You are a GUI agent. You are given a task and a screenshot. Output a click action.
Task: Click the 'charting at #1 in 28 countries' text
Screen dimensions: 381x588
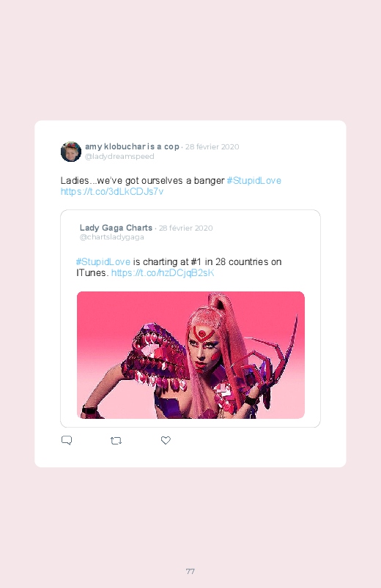coord(207,261)
